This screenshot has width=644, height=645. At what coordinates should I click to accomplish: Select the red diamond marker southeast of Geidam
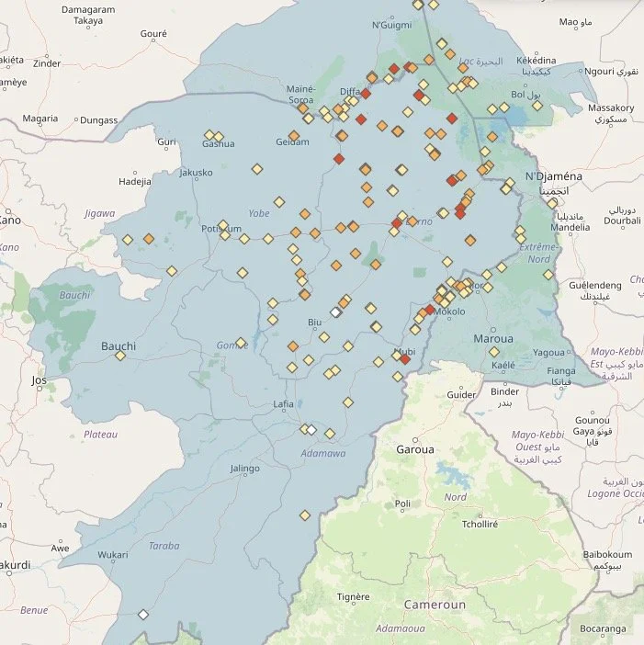(338, 159)
